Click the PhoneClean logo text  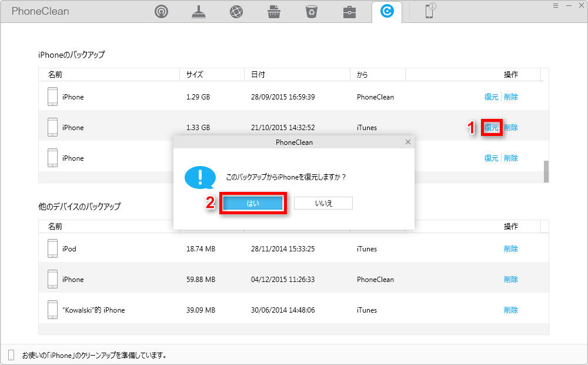[40, 11]
